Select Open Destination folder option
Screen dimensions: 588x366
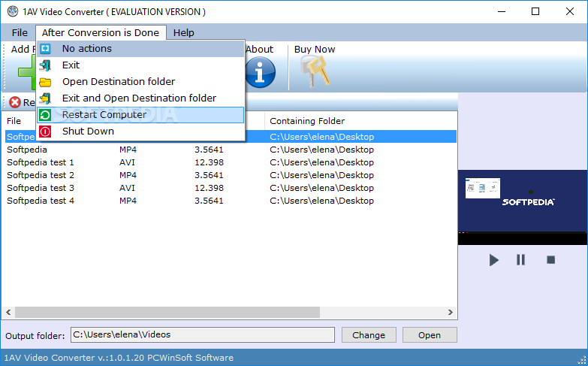point(140,82)
